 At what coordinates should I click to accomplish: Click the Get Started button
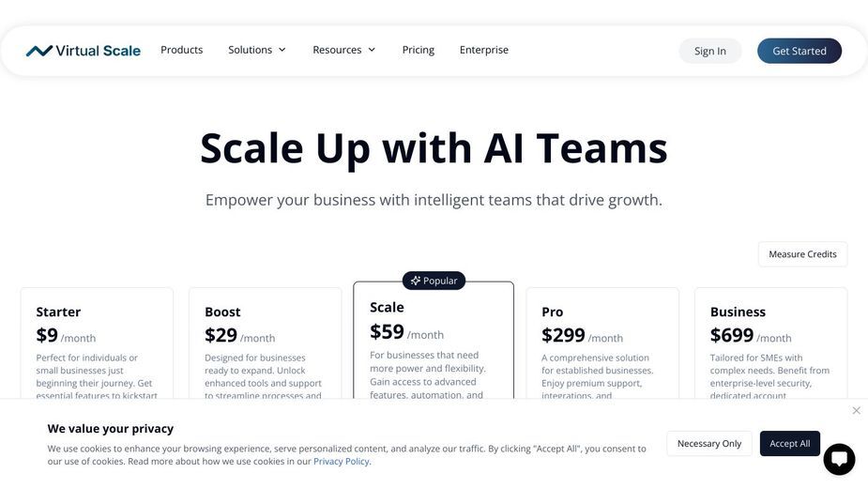(799, 51)
